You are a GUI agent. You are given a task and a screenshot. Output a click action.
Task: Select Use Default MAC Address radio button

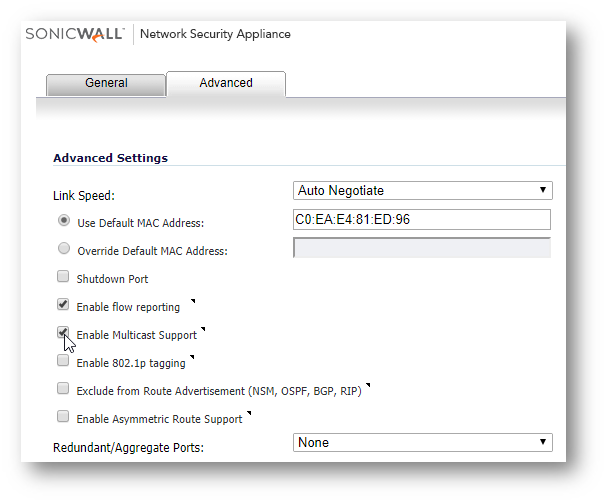(x=64, y=221)
